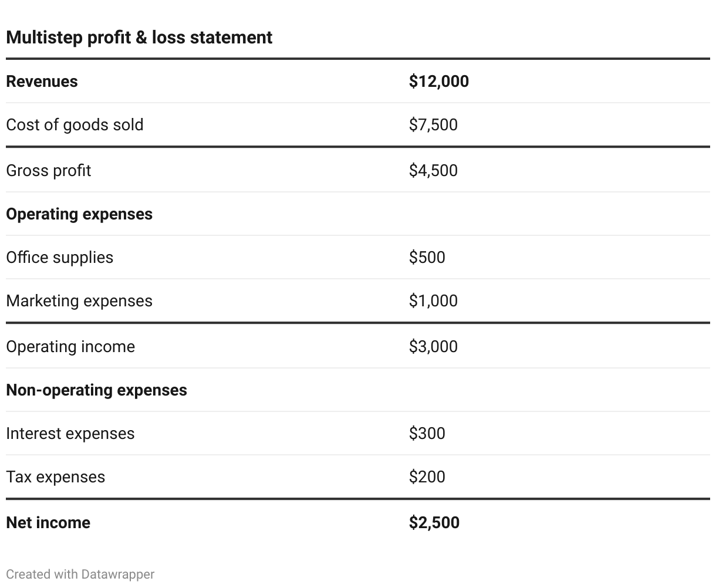Select the Tax expenses label
The image size is (716, 588).
tap(56, 477)
